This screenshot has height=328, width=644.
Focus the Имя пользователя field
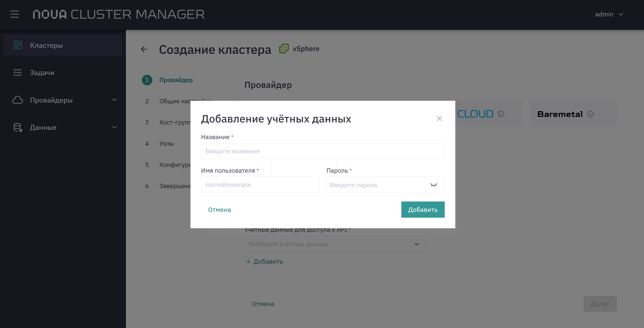[x=260, y=185]
